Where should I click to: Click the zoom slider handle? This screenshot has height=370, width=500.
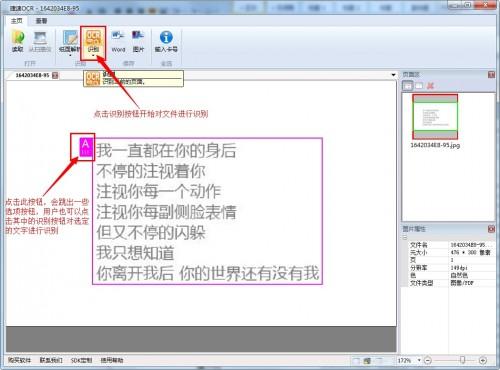[462, 360]
